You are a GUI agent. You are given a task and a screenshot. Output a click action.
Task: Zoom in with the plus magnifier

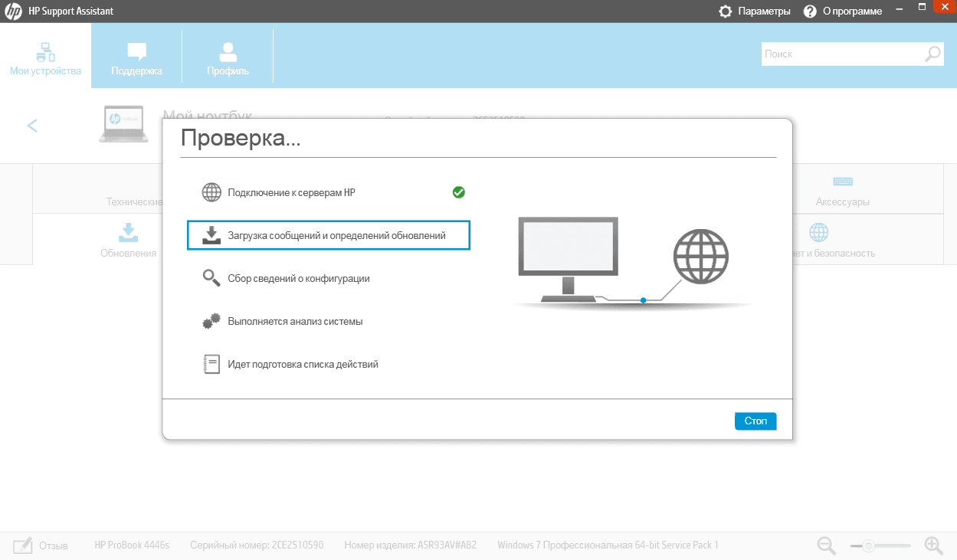(933, 545)
